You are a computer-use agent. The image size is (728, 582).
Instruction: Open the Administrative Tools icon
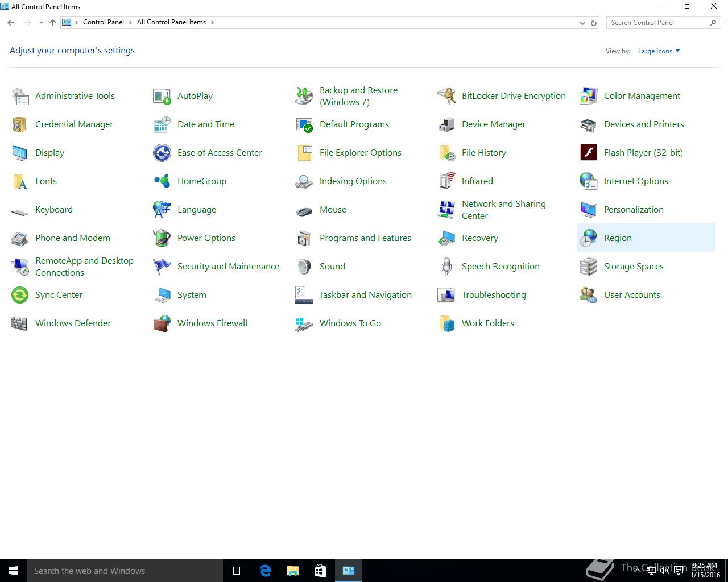coord(20,96)
